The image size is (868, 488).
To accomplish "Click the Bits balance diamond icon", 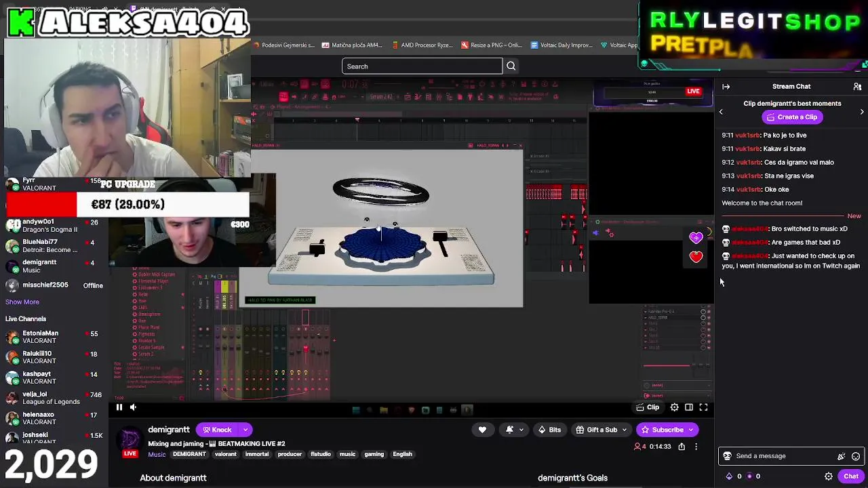I will [729, 476].
